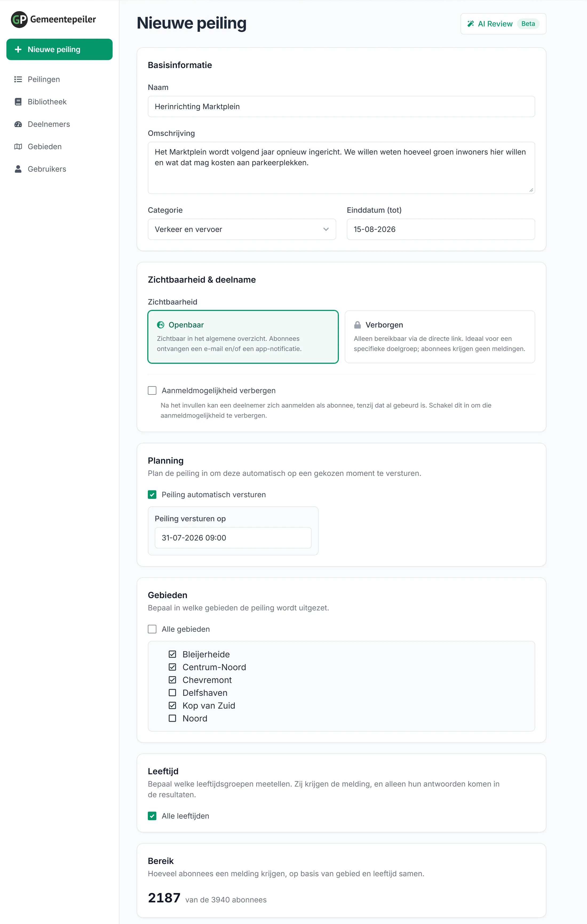
Task: Click into the Naam text field
Action: pyautogui.click(x=342, y=107)
